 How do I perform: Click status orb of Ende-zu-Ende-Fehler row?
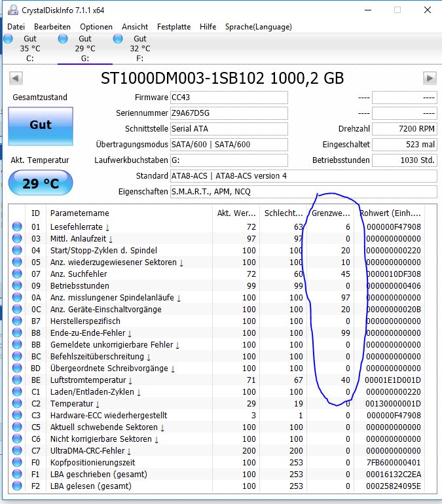(x=17, y=333)
